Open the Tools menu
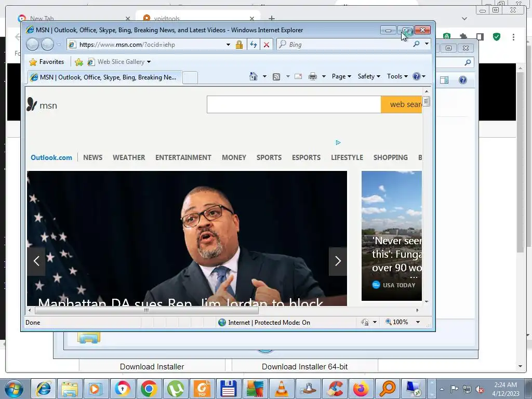The image size is (532, 399). [397, 76]
